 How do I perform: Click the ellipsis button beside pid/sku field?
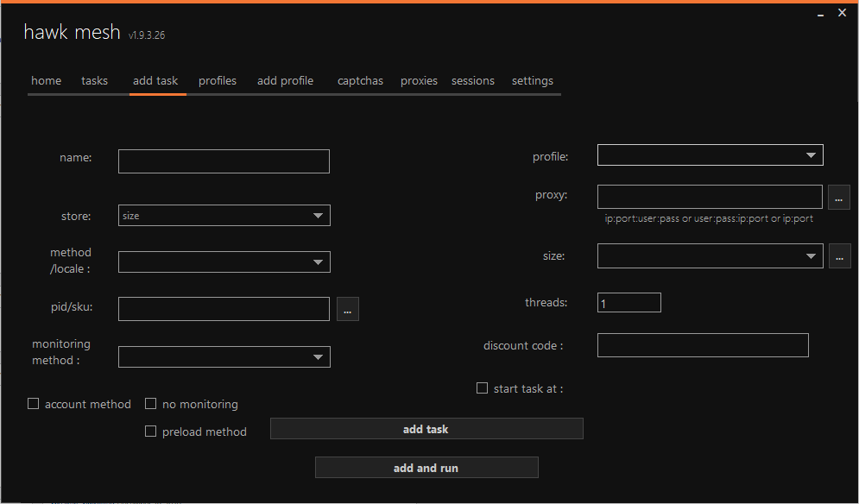pos(347,309)
